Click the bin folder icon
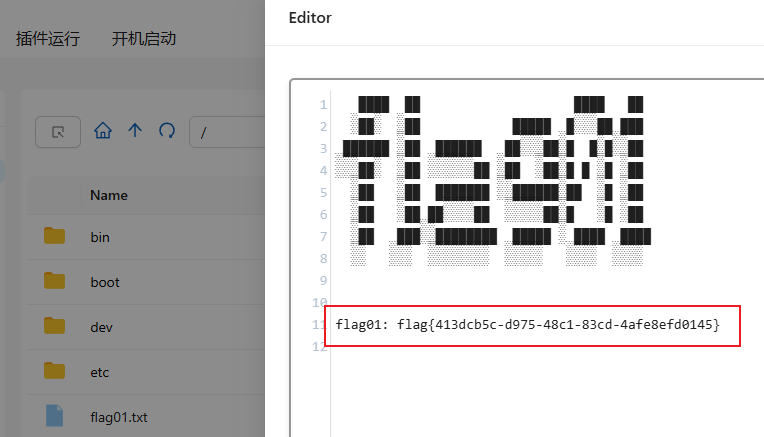Viewport: 764px width, 437px height. tap(55, 237)
